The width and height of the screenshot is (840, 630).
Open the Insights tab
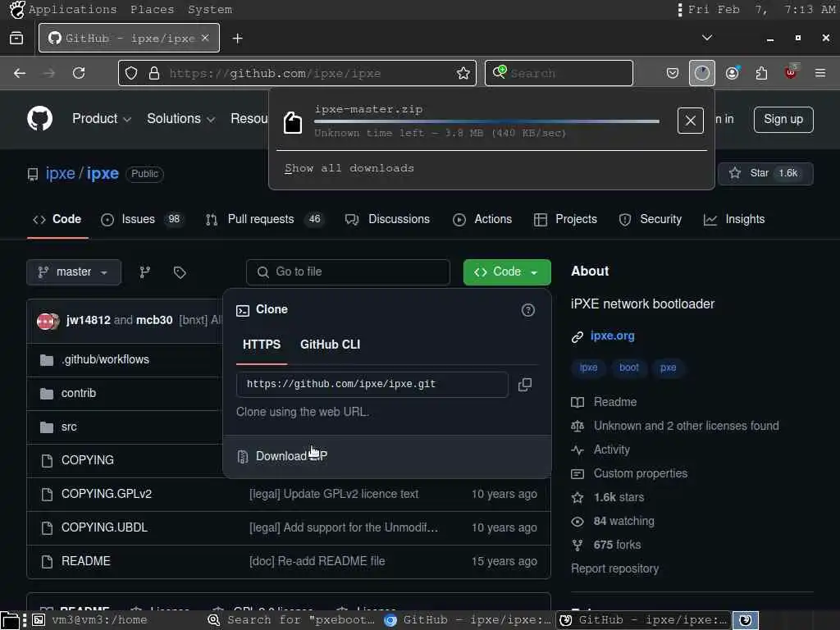(x=733, y=219)
